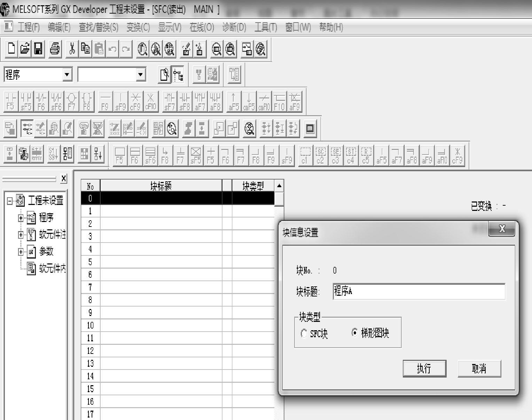This screenshot has width=532, height=420.
Task: Save the project with the floppy disk icon
Action: [38, 48]
